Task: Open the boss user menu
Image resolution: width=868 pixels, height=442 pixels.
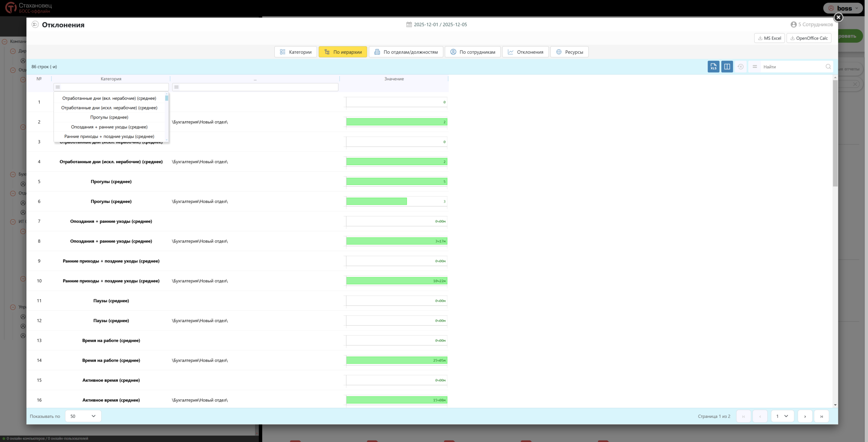Action: tap(843, 8)
